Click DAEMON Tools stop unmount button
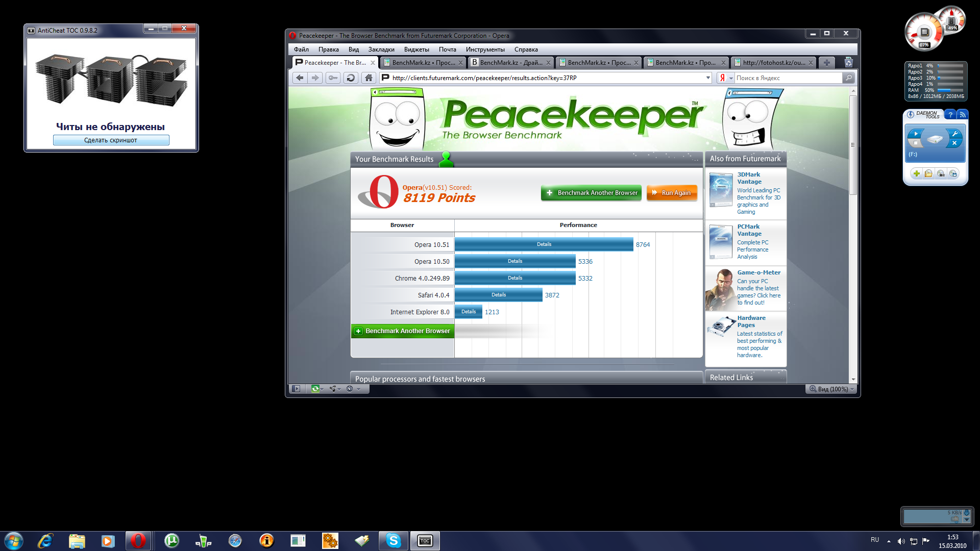 [916, 143]
